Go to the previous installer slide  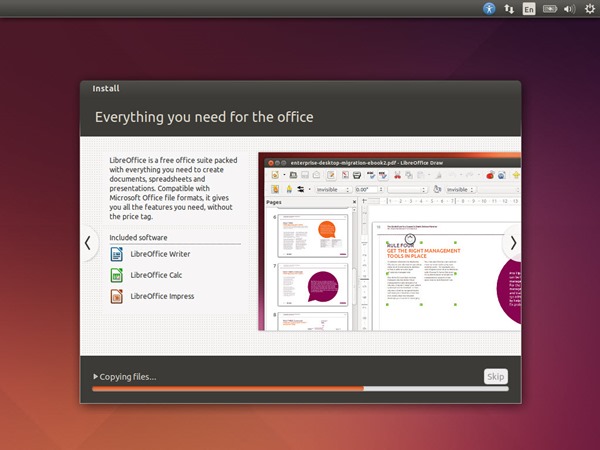click(88, 243)
